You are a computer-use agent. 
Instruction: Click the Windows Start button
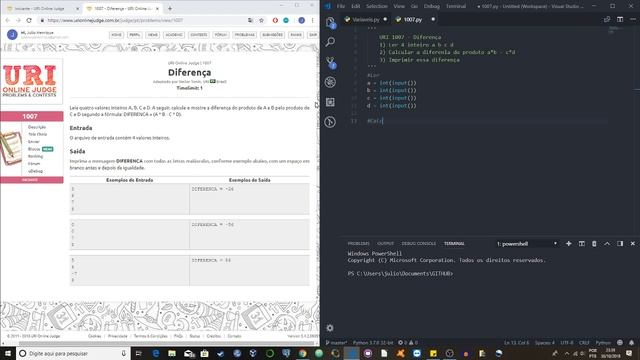pos(7,353)
